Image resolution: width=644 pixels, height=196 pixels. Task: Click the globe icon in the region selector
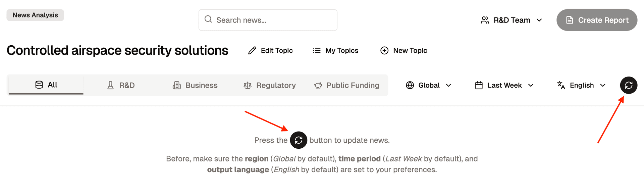coord(410,85)
